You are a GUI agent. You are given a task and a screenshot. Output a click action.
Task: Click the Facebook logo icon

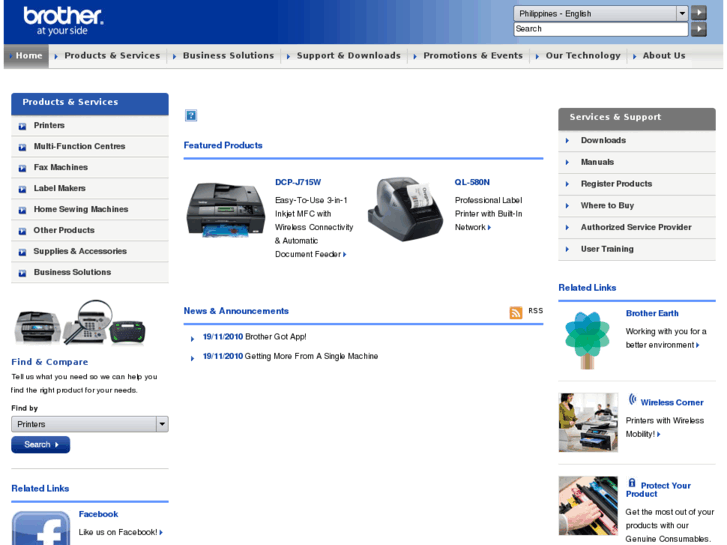click(x=41, y=528)
